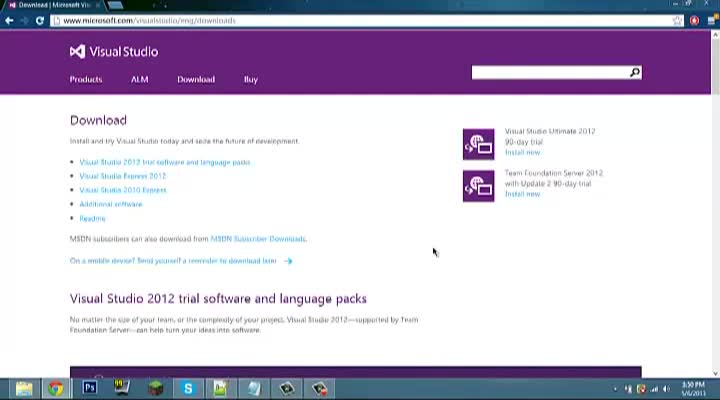Image resolution: width=720 pixels, height=400 pixels.
Task: Select the Download Microsoft Visual Studio tab
Action: click(x=53, y=5)
